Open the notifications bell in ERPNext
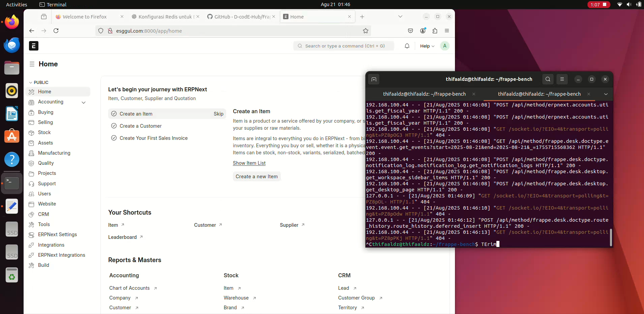The image size is (644, 314). (x=407, y=46)
